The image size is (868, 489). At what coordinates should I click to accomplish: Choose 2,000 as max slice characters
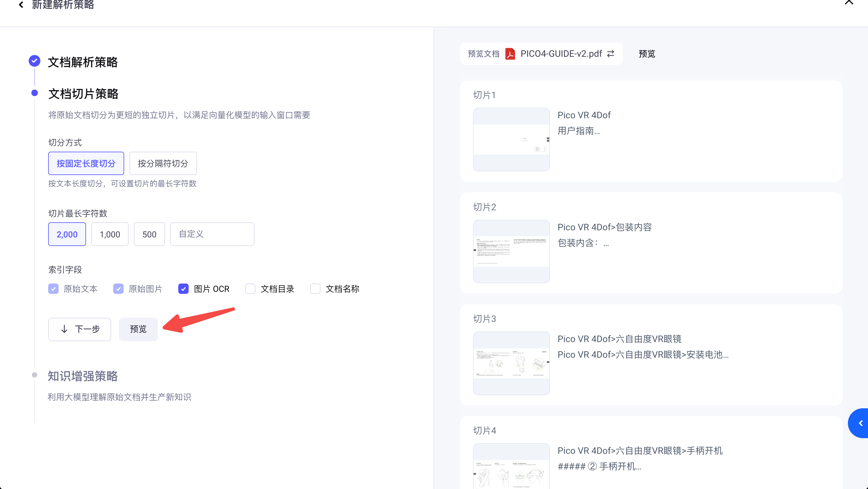click(67, 234)
